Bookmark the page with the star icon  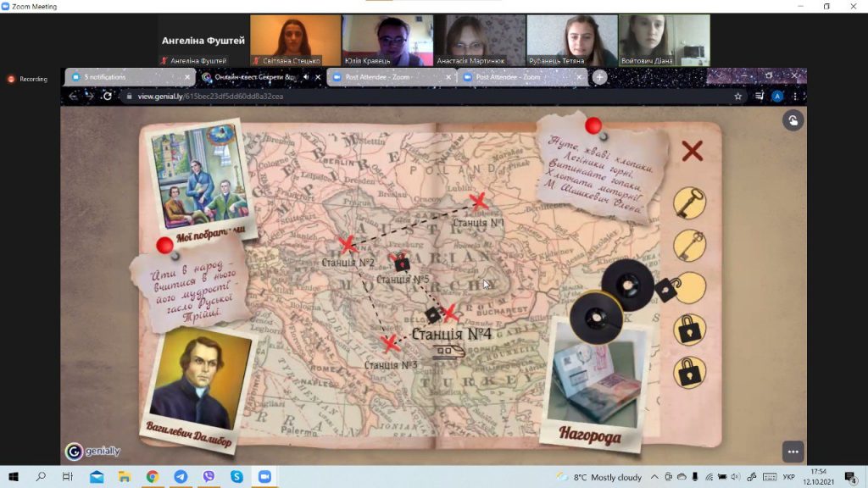[738, 97]
